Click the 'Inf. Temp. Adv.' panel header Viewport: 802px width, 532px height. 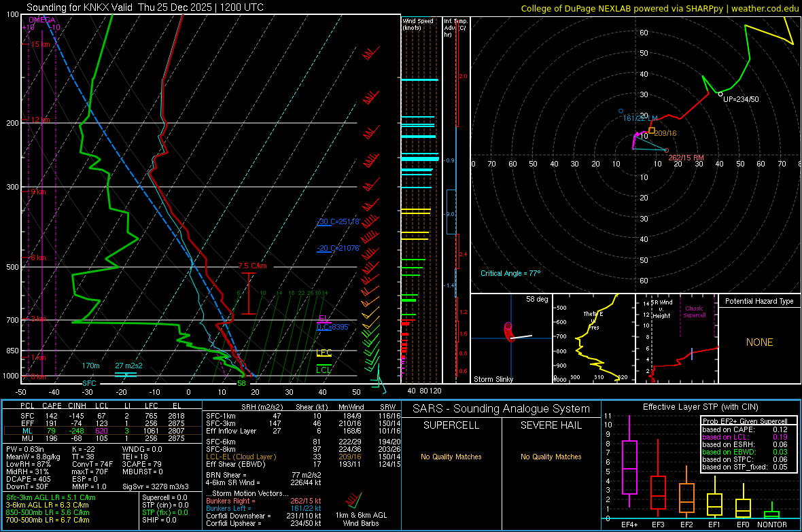click(x=456, y=28)
